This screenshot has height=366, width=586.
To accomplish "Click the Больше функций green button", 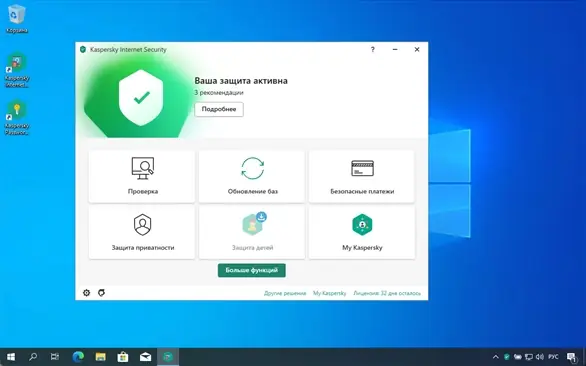I will [x=252, y=270].
